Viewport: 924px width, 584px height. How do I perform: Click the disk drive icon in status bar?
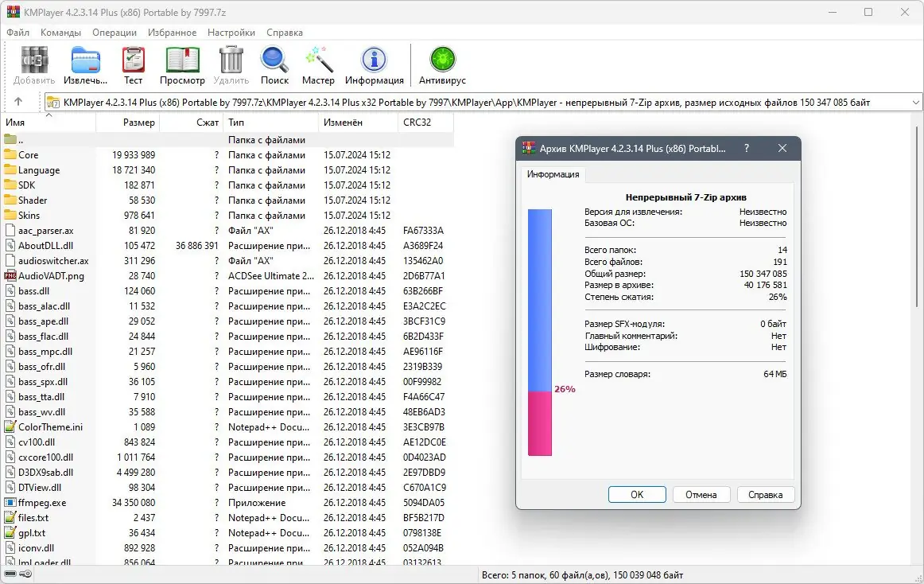(10, 574)
